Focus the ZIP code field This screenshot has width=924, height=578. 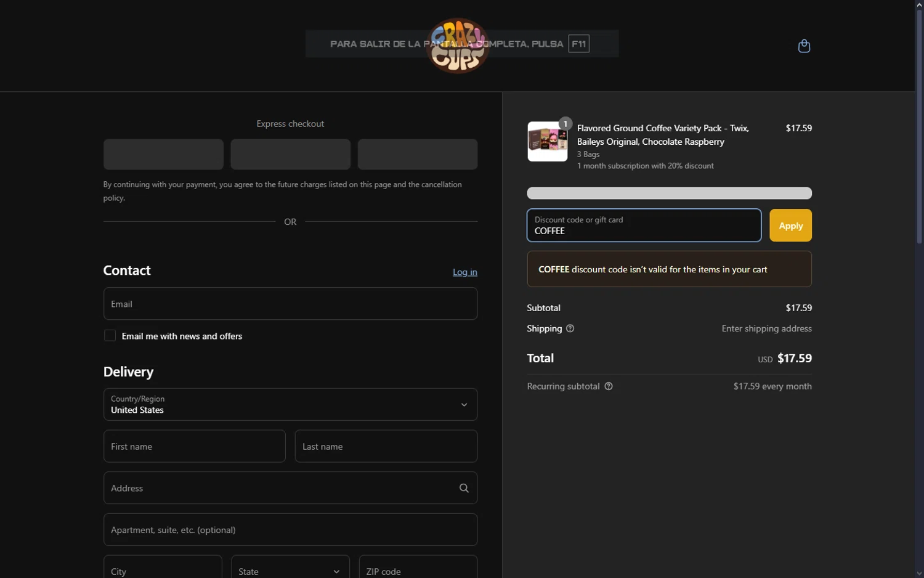coord(418,567)
